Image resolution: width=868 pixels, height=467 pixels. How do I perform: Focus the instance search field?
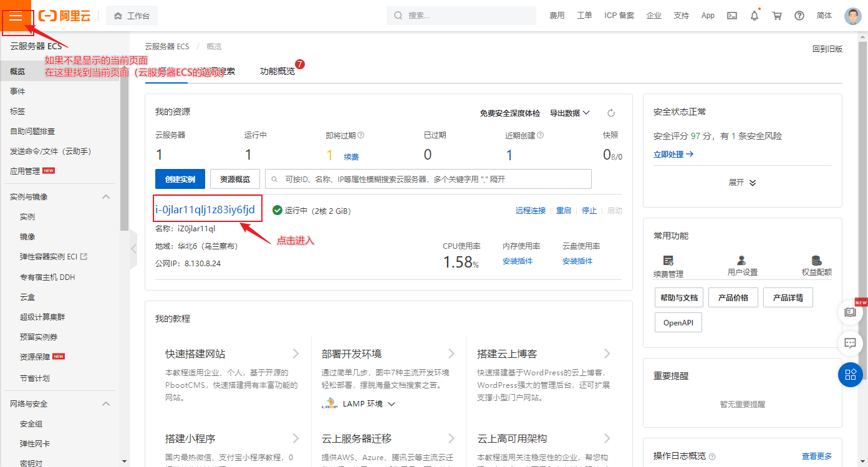point(428,179)
